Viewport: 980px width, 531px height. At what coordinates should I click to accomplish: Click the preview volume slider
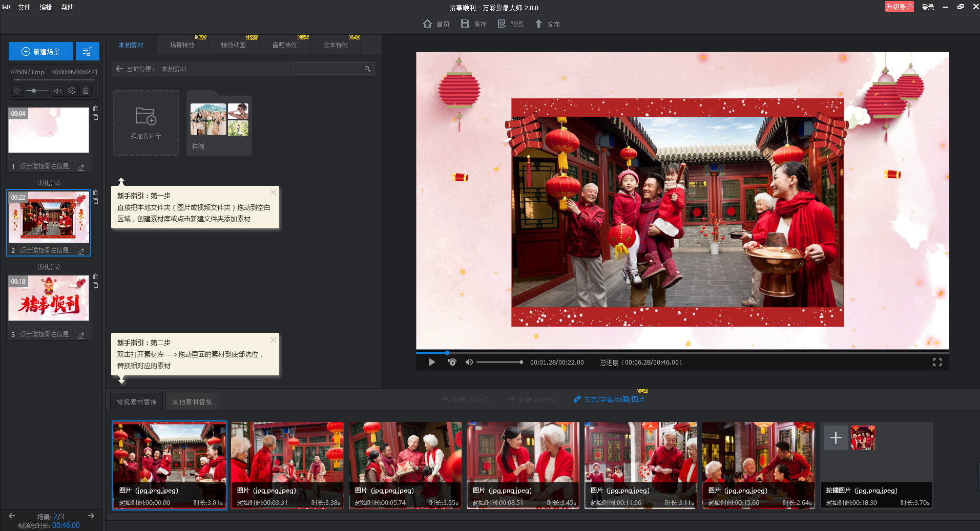499,362
